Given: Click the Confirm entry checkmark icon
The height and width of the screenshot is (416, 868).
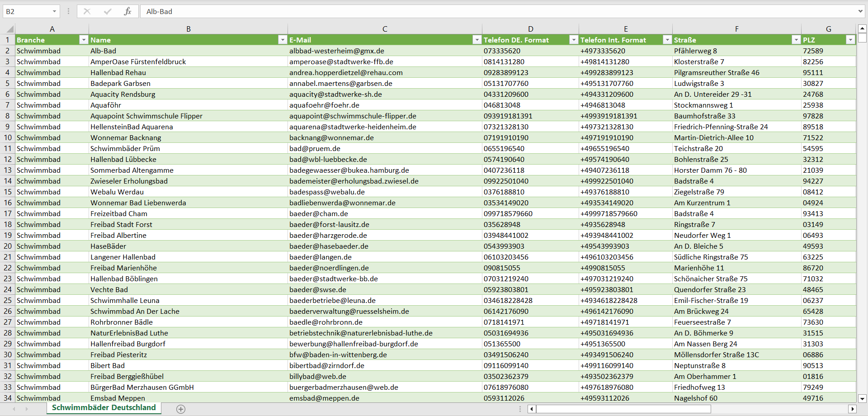Looking at the screenshot, I should [108, 11].
